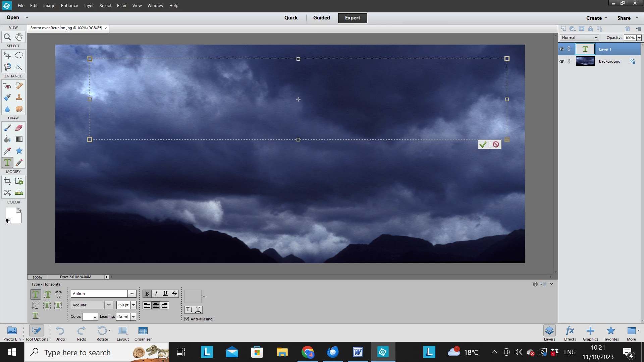This screenshot has height=362, width=644.
Task: Hide the Background layer eye
Action: 562,61
